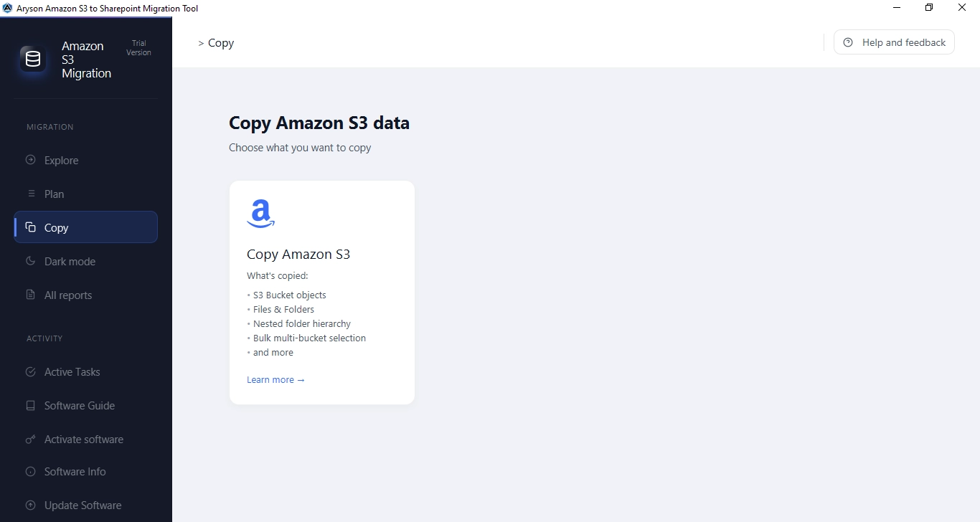Screen dimensions: 980x522
Task: Open Help and feedback
Action: 894,42
